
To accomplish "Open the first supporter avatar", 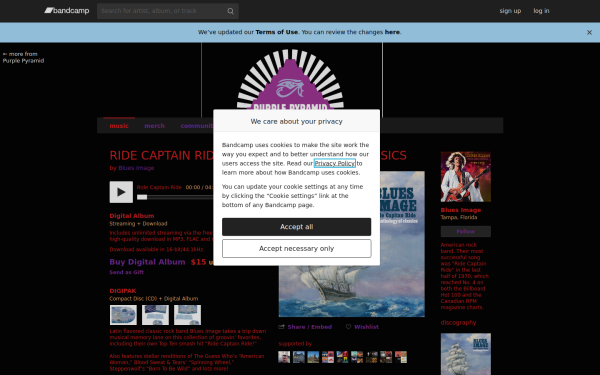I will (284, 357).
